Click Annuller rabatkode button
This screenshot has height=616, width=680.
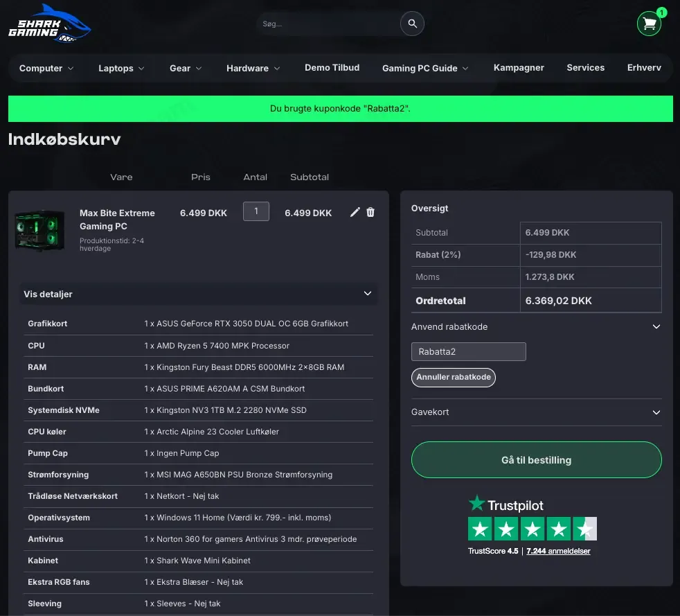453,377
